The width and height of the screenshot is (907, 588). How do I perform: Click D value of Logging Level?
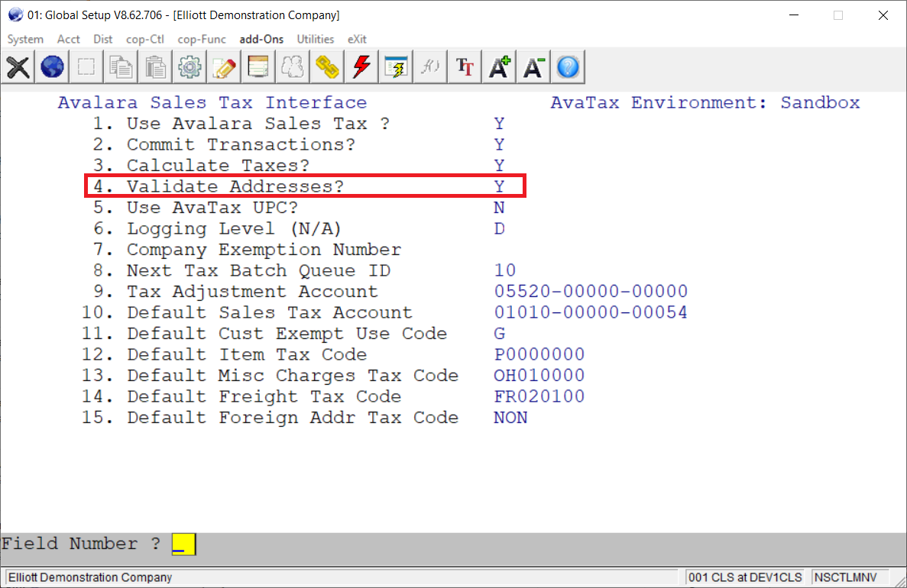pyautogui.click(x=499, y=228)
